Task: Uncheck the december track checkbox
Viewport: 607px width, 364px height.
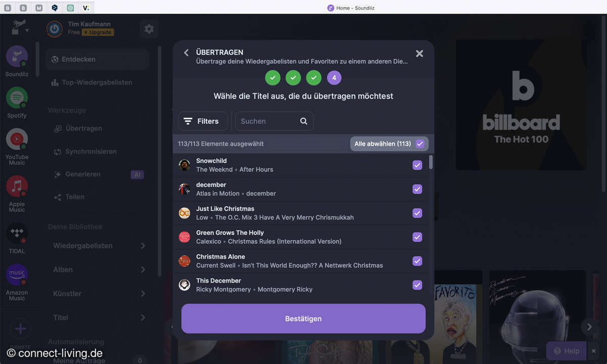Action: (417, 189)
